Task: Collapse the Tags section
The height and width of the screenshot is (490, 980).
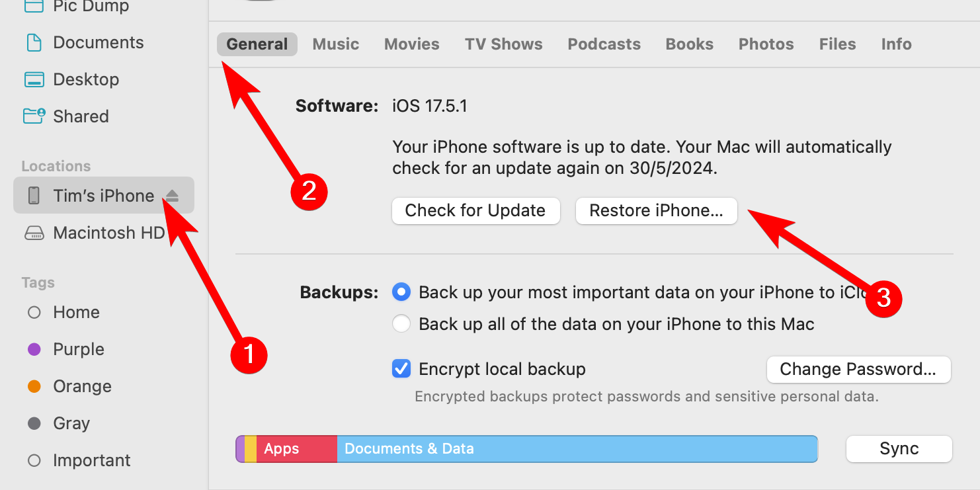Action: [x=38, y=282]
